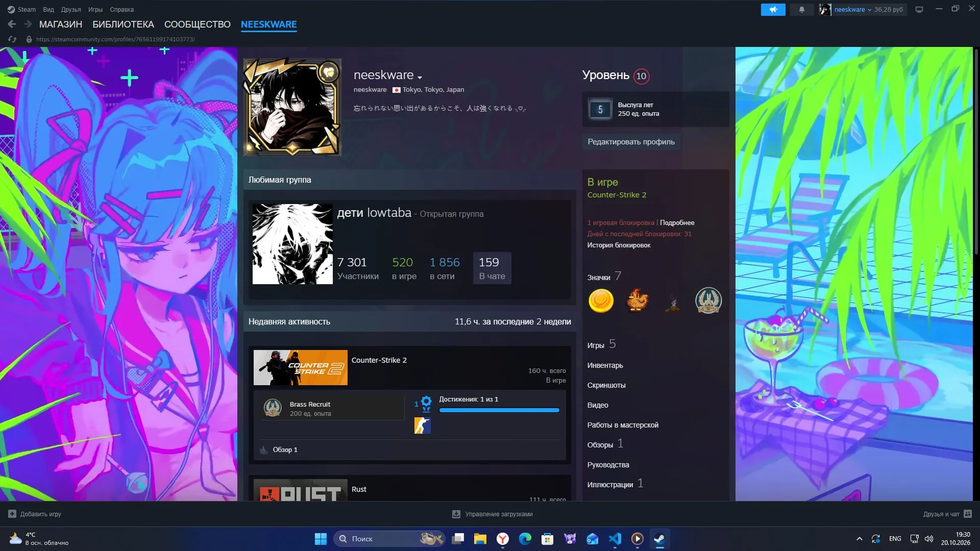
Task: Click the achievements progress bar
Action: [499, 410]
